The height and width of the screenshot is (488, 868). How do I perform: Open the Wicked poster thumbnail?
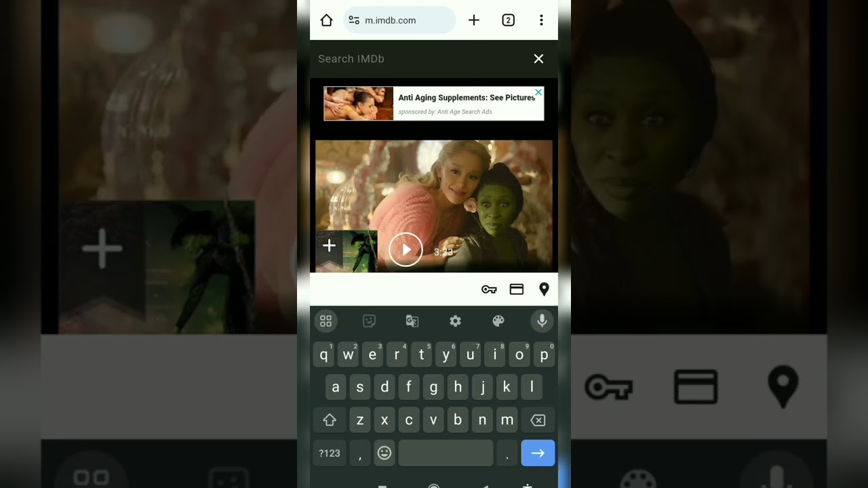359,251
